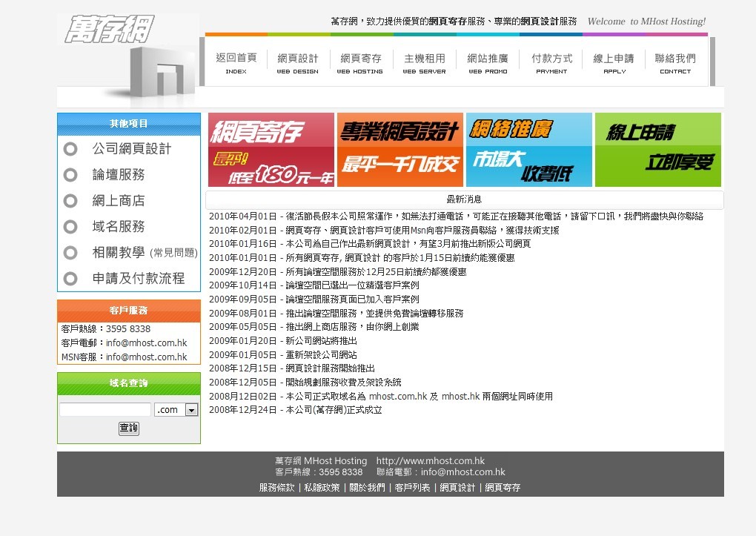This screenshot has width=756, height=536.
Task: Click the 最新消息 section header
Action: tap(464, 199)
